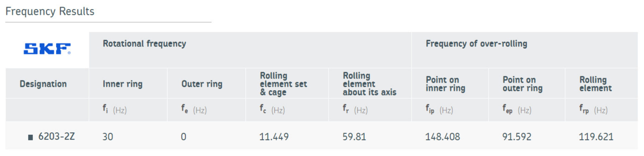Select the cage frequency value 11.449

pyautogui.click(x=274, y=137)
